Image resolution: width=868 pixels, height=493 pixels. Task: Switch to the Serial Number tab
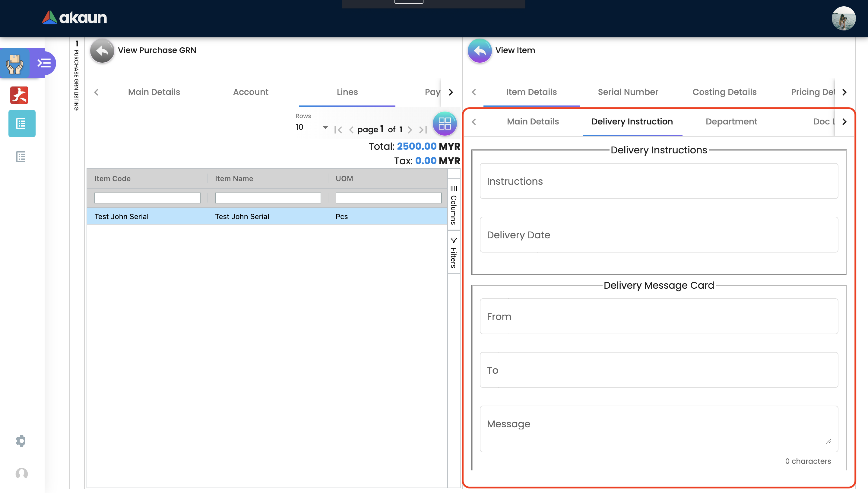[x=627, y=92]
